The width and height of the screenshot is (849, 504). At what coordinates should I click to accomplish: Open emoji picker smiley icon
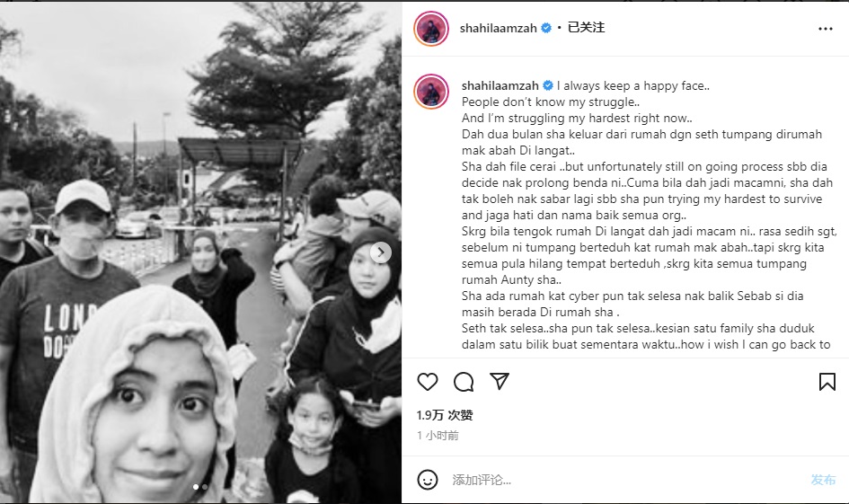click(428, 480)
